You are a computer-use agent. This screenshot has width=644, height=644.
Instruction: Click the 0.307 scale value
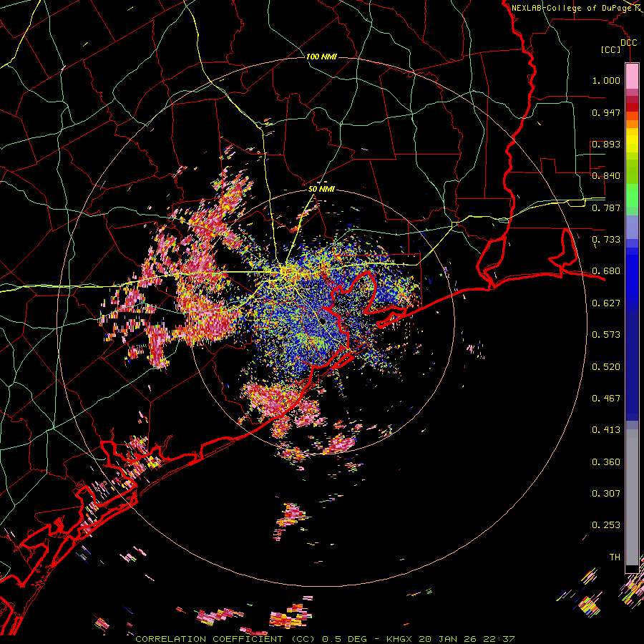click(606, 494)
